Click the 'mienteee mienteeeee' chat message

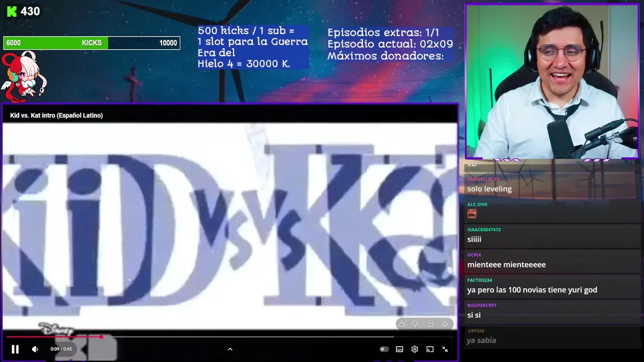pyautogui.click(x=507, y=264)
